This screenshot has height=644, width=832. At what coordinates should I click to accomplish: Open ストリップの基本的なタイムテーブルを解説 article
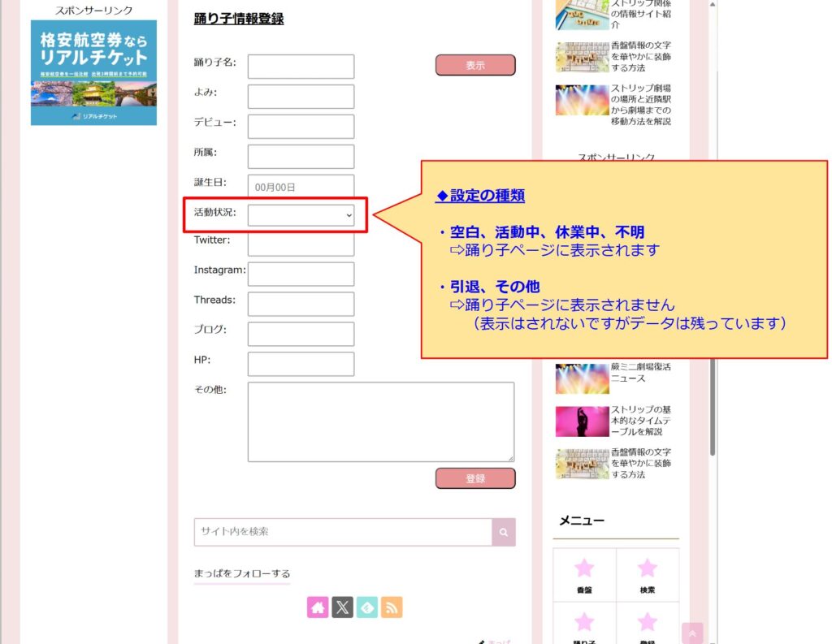point(641,421)
